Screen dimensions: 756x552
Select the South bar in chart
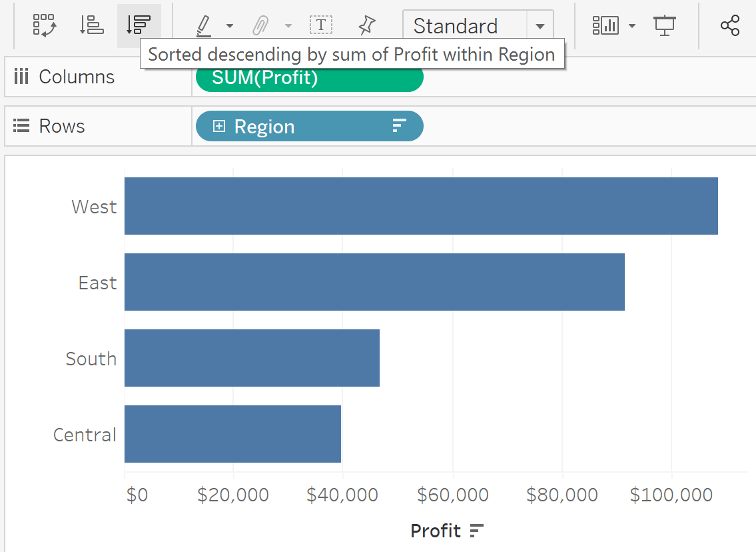[252, 358]
